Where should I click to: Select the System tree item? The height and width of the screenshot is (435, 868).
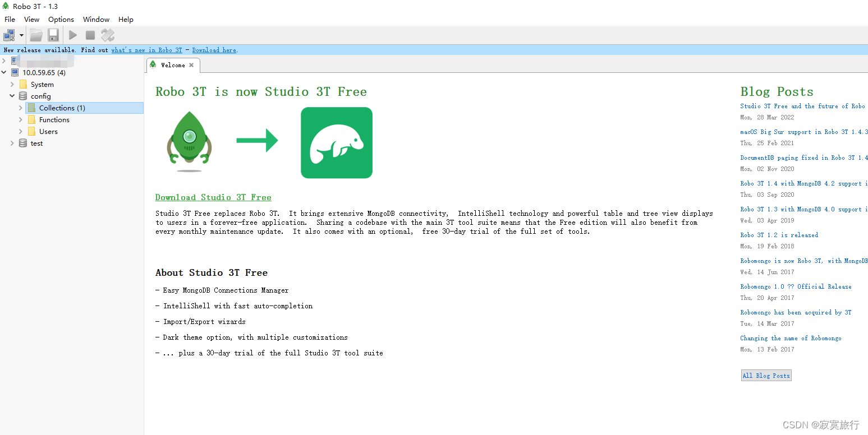pyautogui.click(x=42, y=85)
